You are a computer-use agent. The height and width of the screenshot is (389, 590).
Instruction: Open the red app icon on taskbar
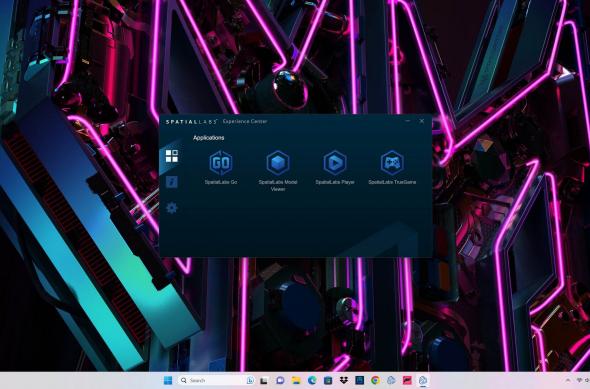click(407, 381)
